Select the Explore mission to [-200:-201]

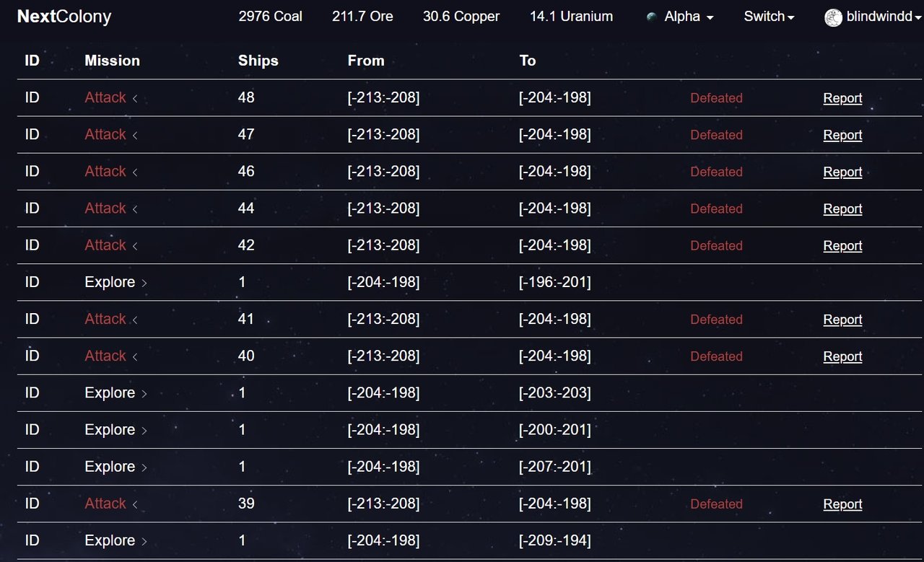[110, 429]
